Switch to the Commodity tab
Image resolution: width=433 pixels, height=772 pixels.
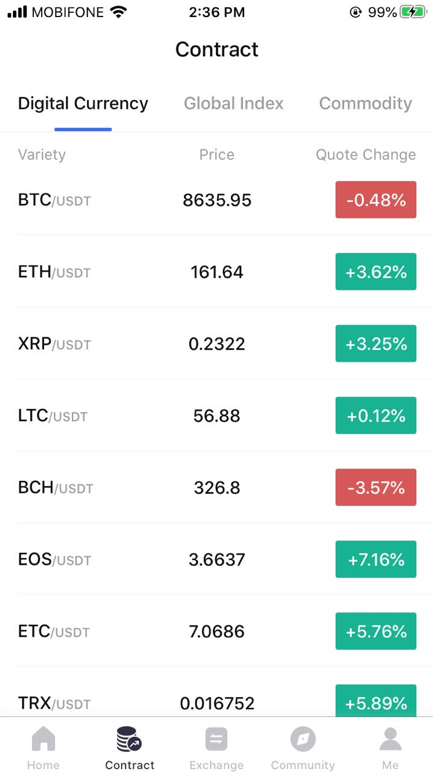tap(366, 103)
